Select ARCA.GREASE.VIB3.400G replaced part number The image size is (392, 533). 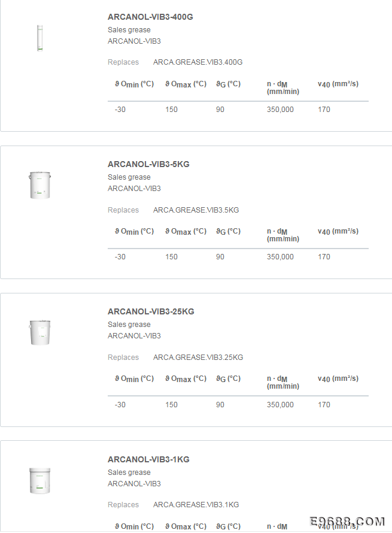tap(197, 62)
